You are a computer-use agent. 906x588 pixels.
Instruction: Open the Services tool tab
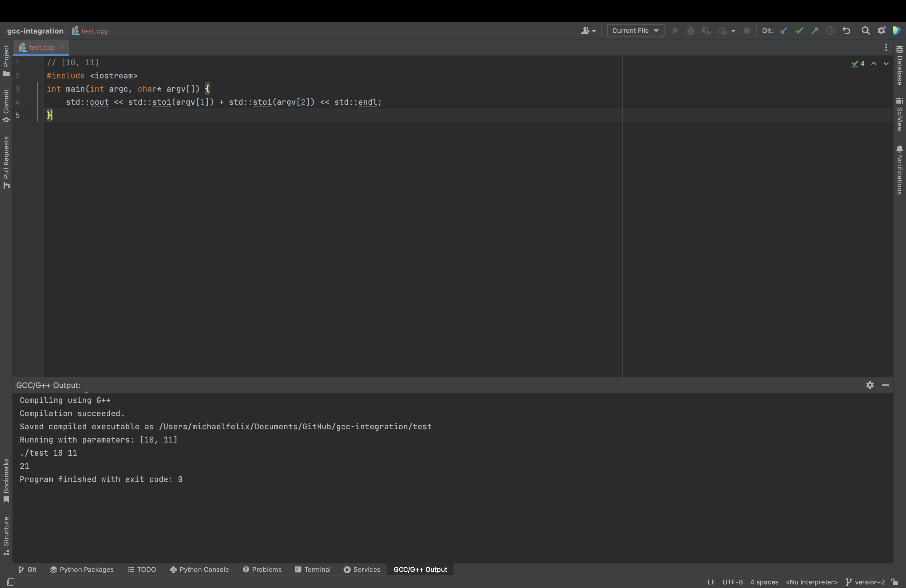pos(362,570)
